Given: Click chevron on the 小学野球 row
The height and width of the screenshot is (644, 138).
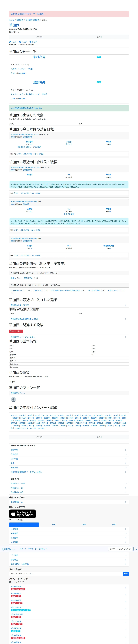Looking at the screenshot, I should point(126,529).
